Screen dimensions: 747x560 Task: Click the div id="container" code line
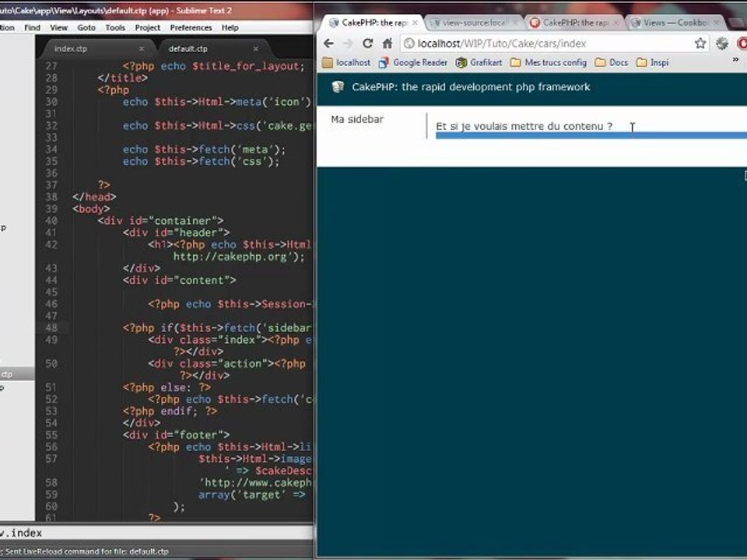coord(160,220)
